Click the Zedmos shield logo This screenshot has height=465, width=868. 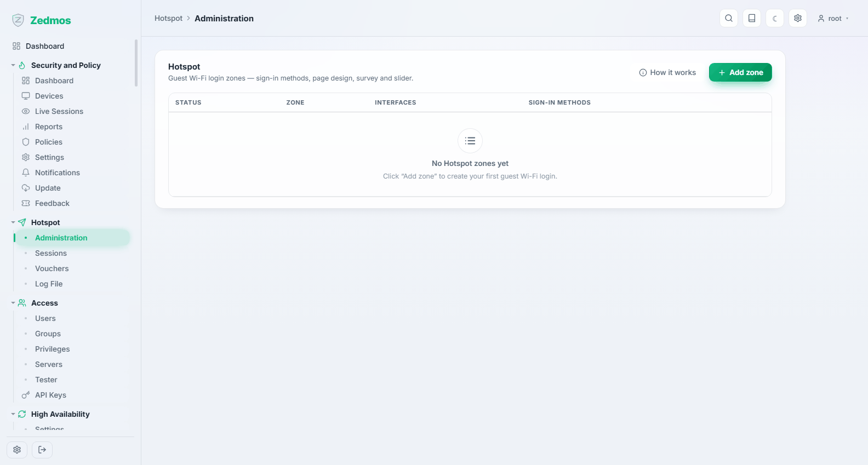pyautogui.click(x=18, y=20)
